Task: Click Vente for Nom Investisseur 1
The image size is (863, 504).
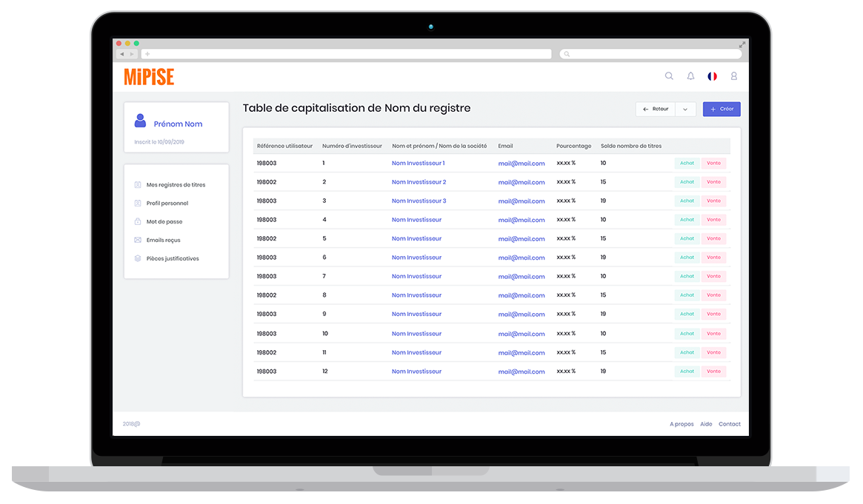Action: (714, 164)
